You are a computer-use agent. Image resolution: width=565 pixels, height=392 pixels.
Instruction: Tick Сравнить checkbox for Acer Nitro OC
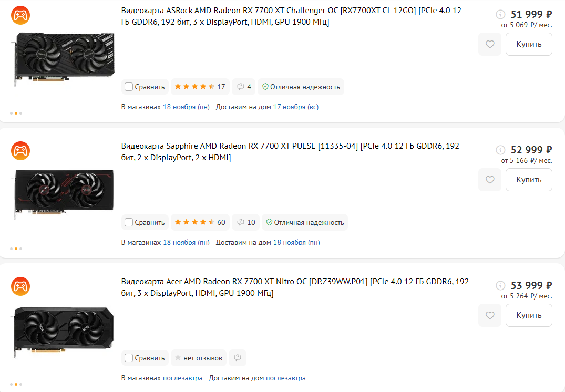point(129,358)
